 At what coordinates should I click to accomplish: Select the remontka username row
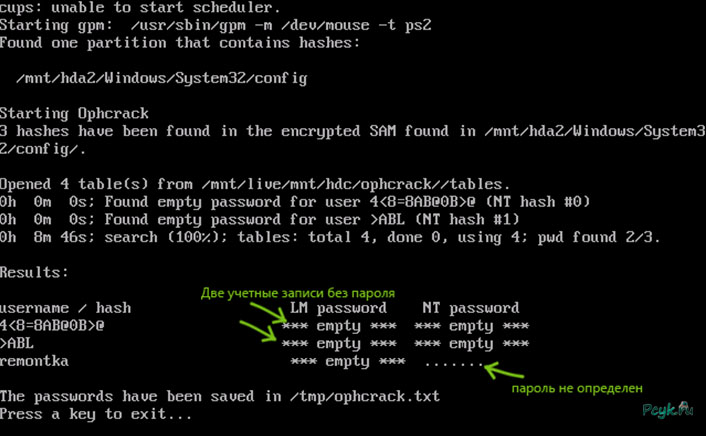click(34, 361)
